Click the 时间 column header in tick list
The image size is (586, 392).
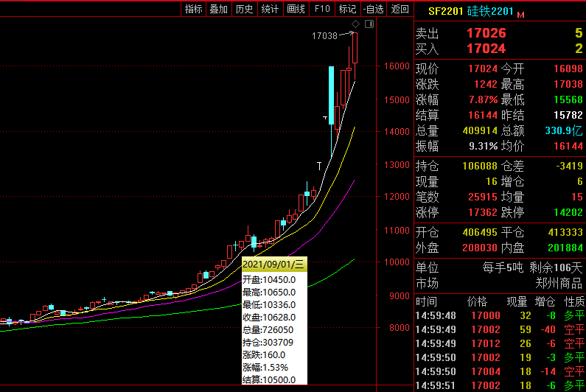pos(426,301)
